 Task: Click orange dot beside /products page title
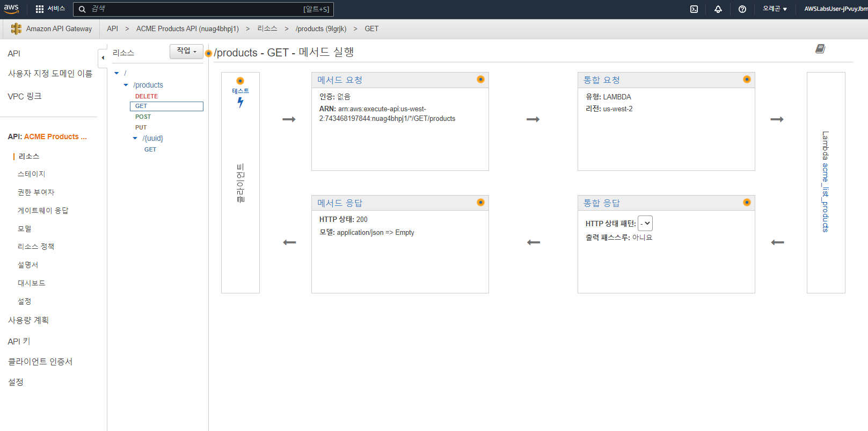tap(209, 53)
